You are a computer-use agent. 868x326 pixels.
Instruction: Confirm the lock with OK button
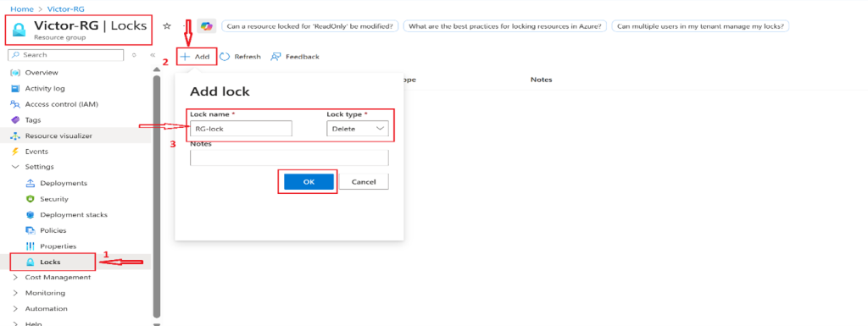pyautogui.click(x=309, y=182)
